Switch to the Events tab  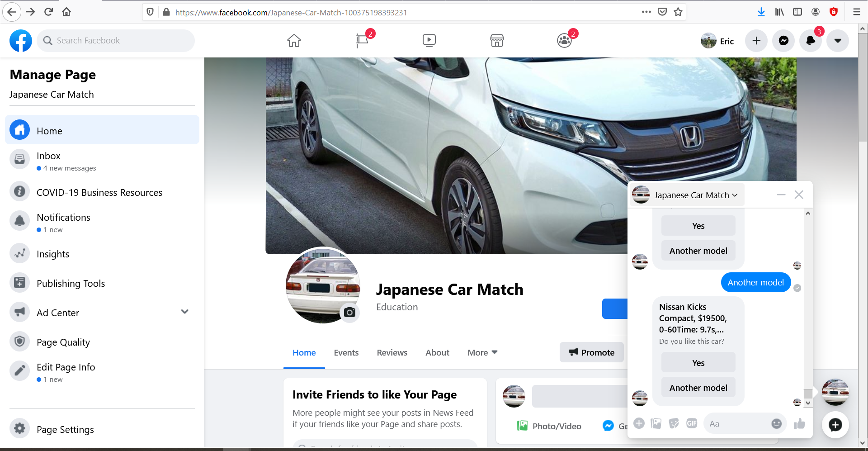346,352
